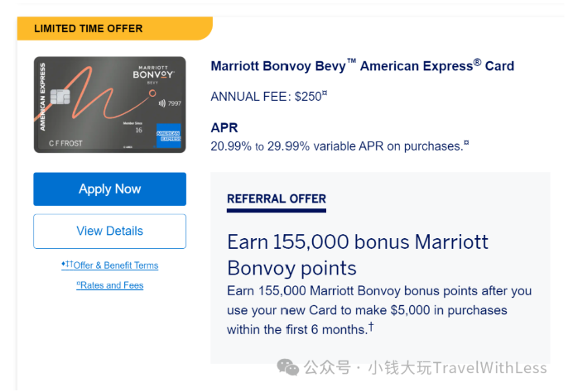Click the blue American Express logo on card

coord(169,136)
